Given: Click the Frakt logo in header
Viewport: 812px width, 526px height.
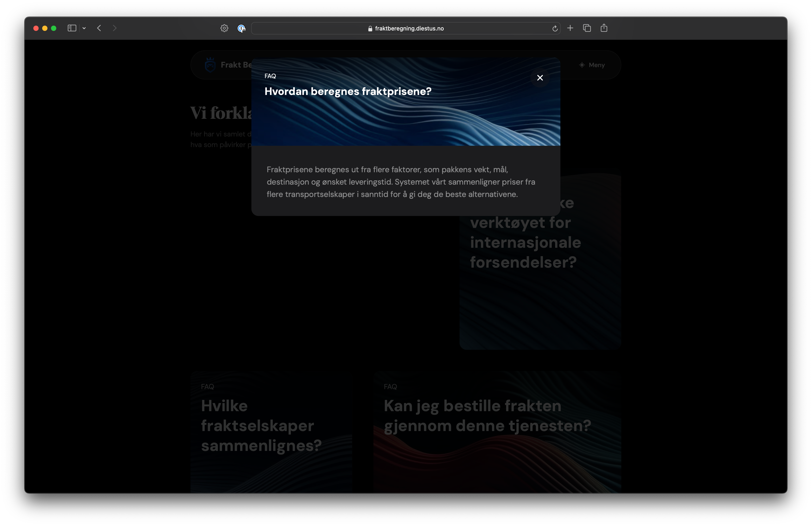Looking at the screenshot, I should [210, 65].
